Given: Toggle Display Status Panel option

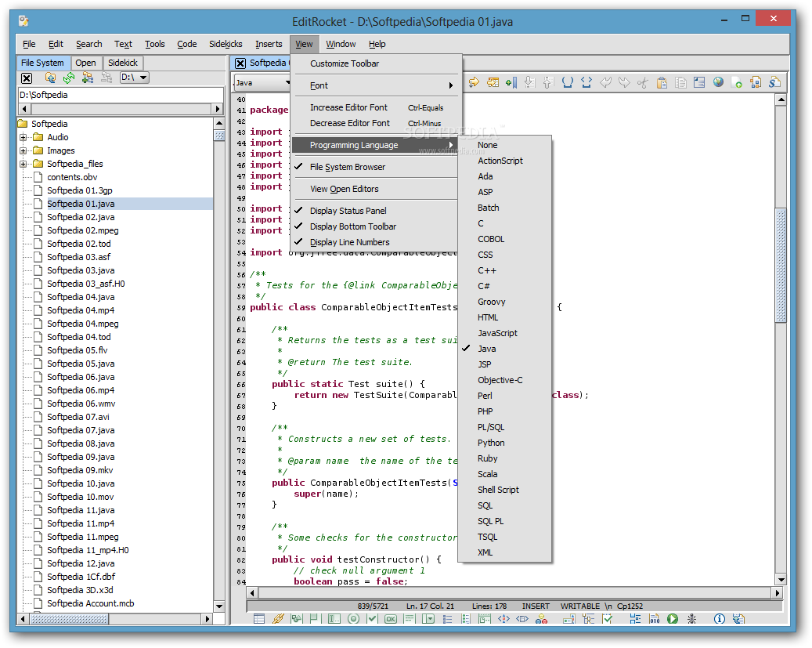Looking at the screenshot, I should pos(375,211).
